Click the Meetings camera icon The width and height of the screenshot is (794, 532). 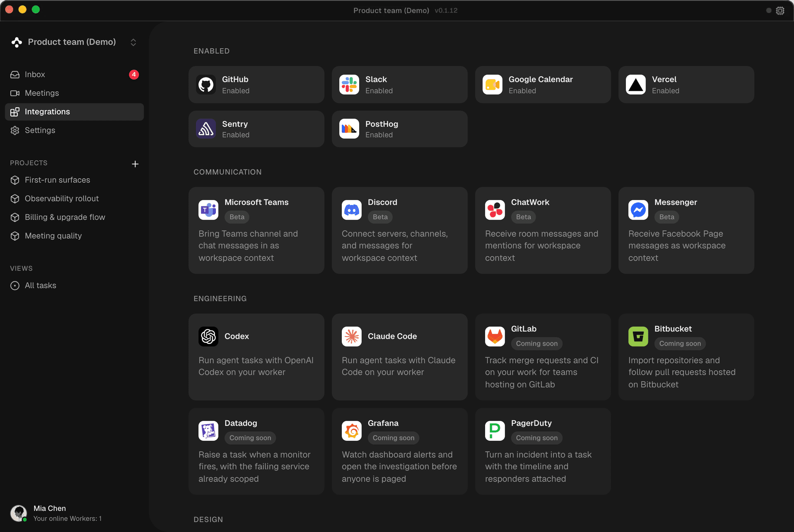click(15, 93)
